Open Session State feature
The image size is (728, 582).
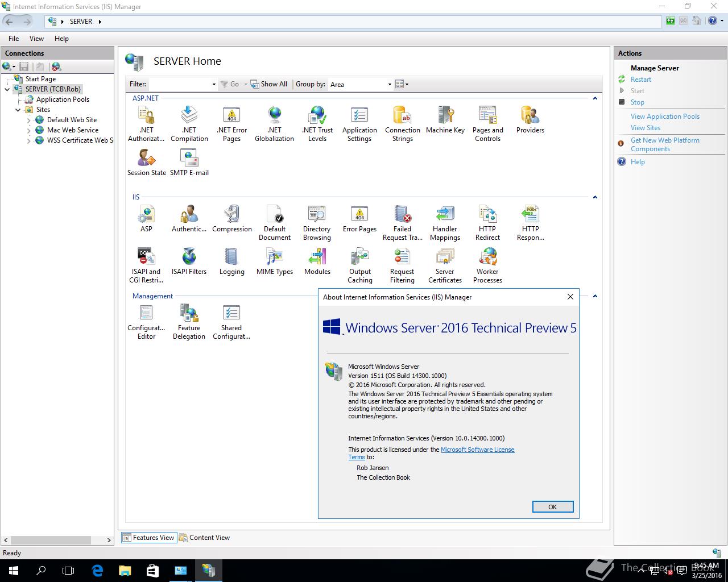146,162
